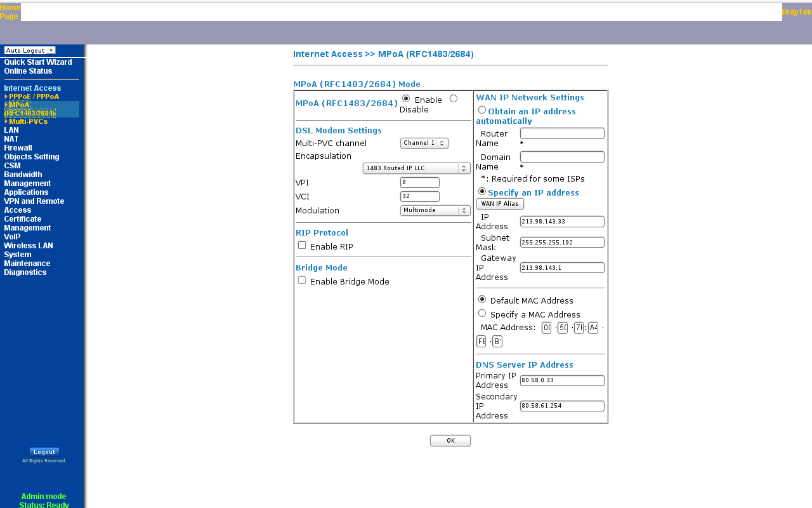
Task: Select Default MAC Address radio
Action: (482, 299)
